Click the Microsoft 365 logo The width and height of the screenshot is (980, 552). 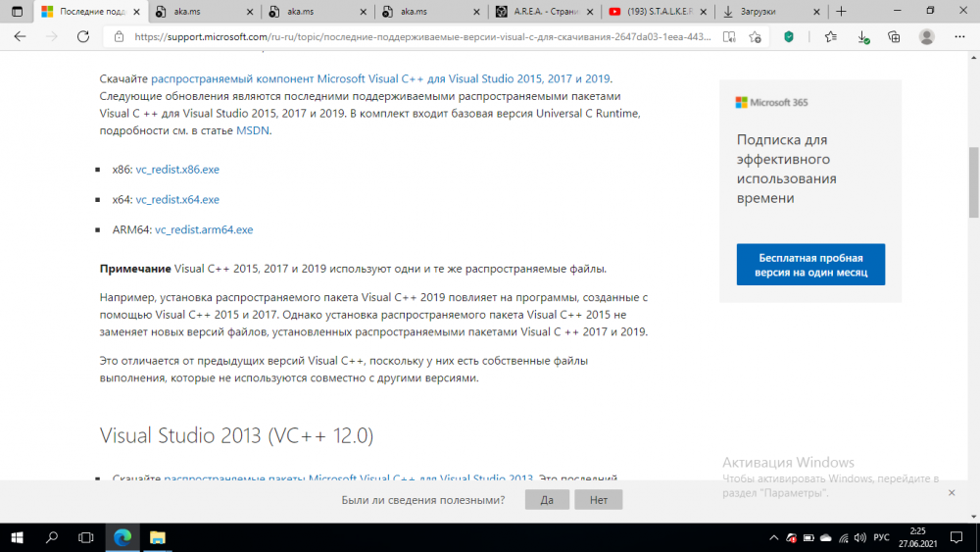pos(772,103)
